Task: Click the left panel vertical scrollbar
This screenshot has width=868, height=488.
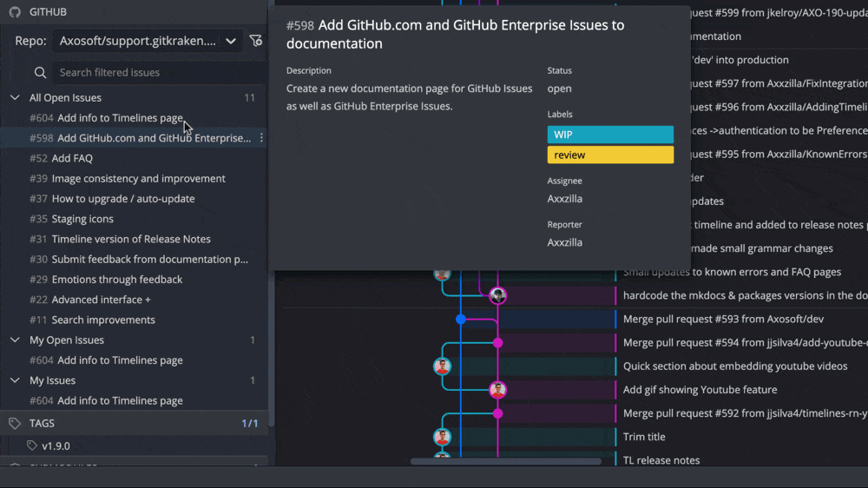Action: click(x=271, y=349)
